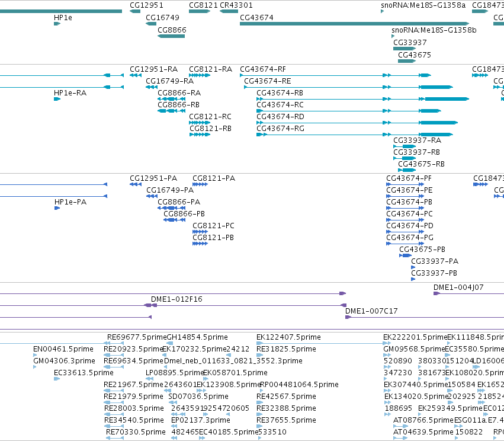Click EST EK259349.5prime
The image size is (504, 441).
[450, 408]
